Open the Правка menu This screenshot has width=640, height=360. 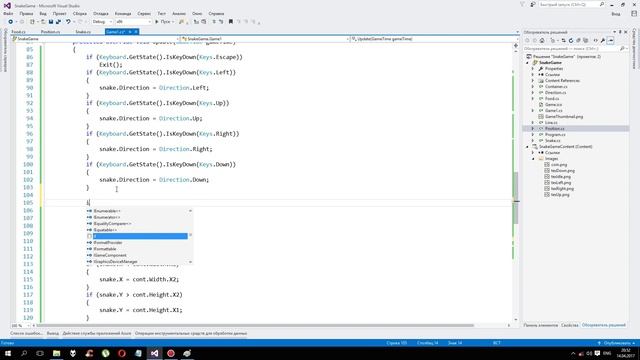click(26, 13)
